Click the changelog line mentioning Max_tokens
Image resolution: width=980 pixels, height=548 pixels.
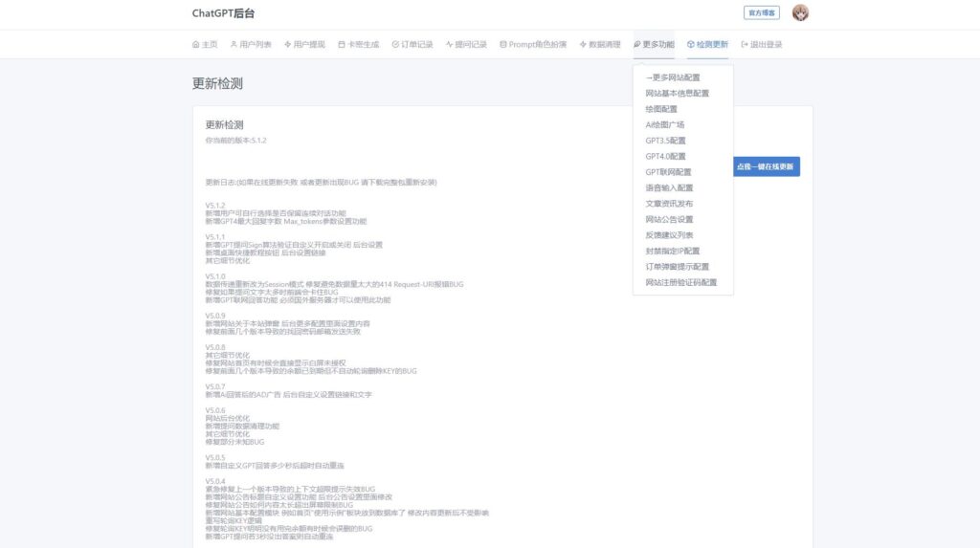285,221
